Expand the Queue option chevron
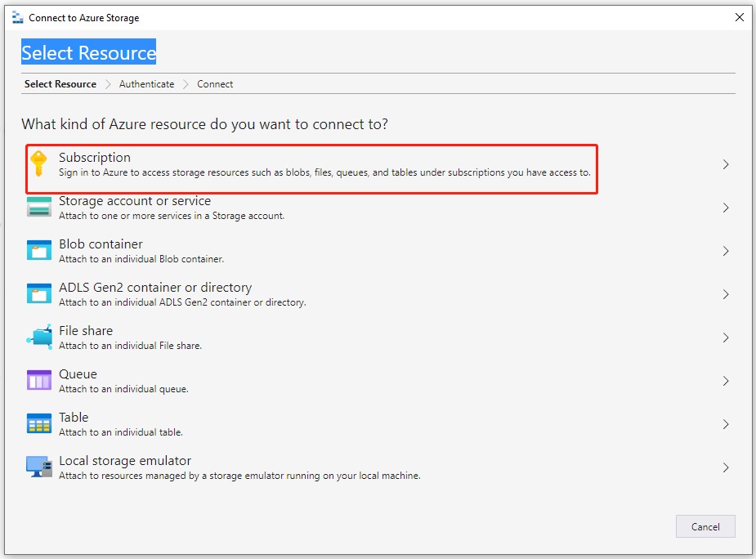The width and height of the screenshot is (756, 559). [x=726, y=381]
